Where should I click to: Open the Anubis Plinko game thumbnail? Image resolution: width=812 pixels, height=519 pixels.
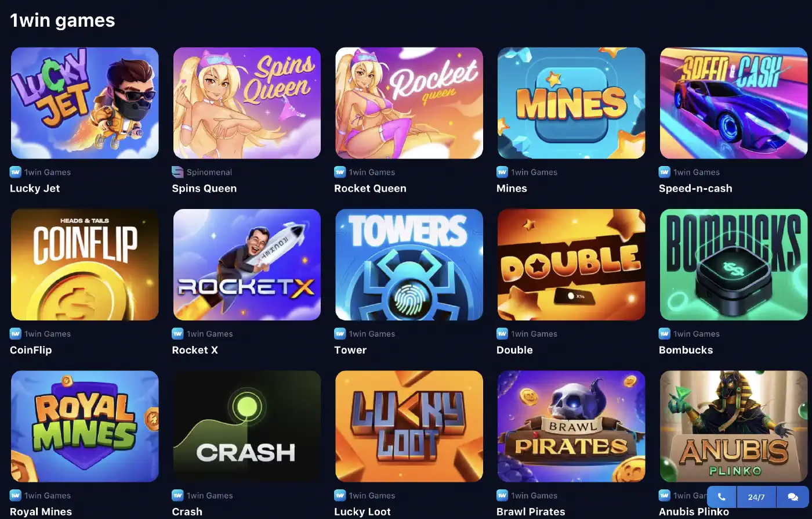click(734, 426)
